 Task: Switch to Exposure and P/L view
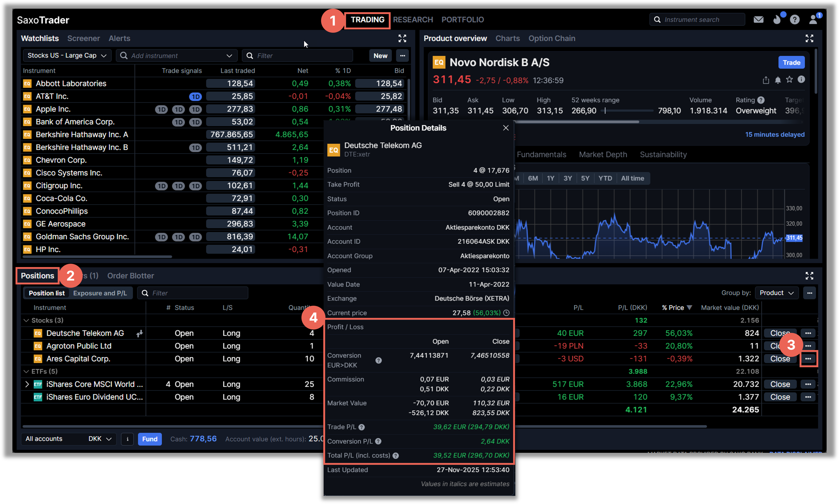[x=100, y=293]
